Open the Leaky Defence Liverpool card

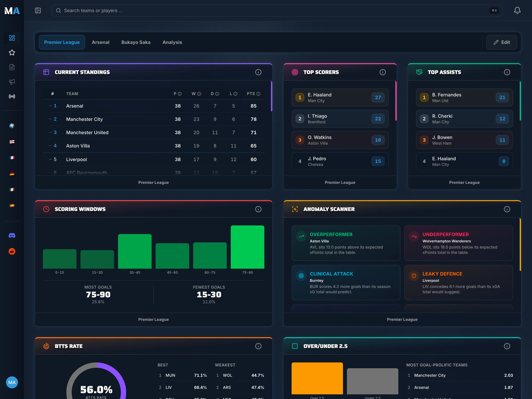(458, 282)
